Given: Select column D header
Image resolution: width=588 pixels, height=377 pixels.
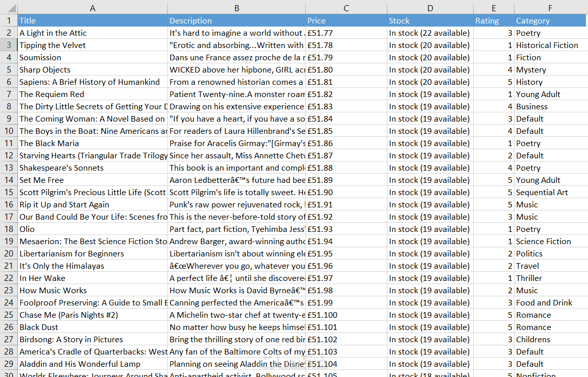Looking at the screenshot, I should [430, 8].
